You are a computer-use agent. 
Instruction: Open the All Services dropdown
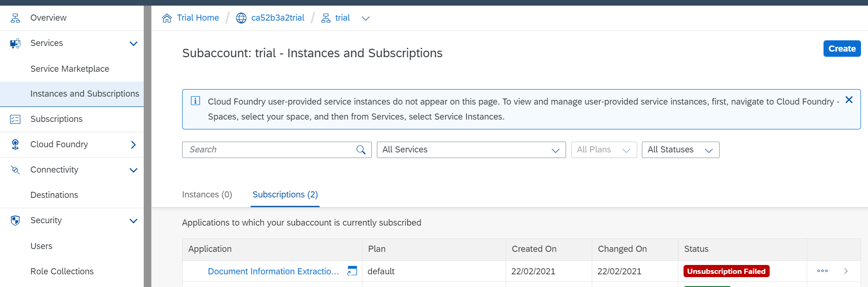471,150
